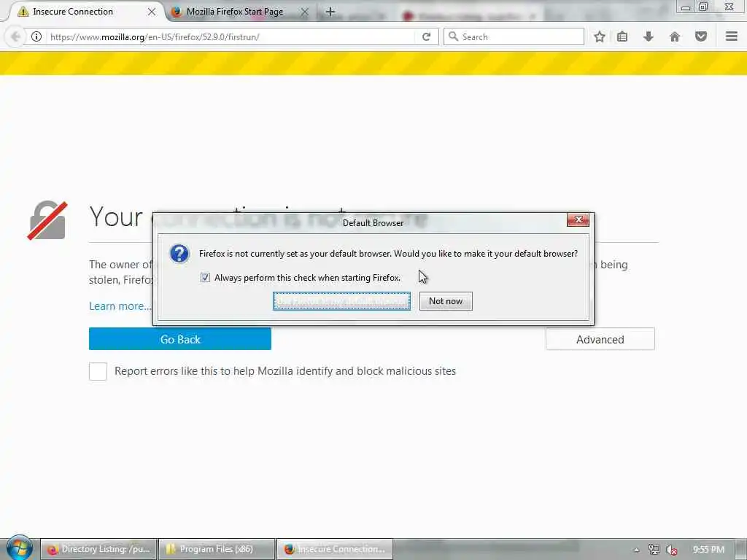The image size is (747, 560).
Task: Open the Advanced error details button
Action: [600, 339]
